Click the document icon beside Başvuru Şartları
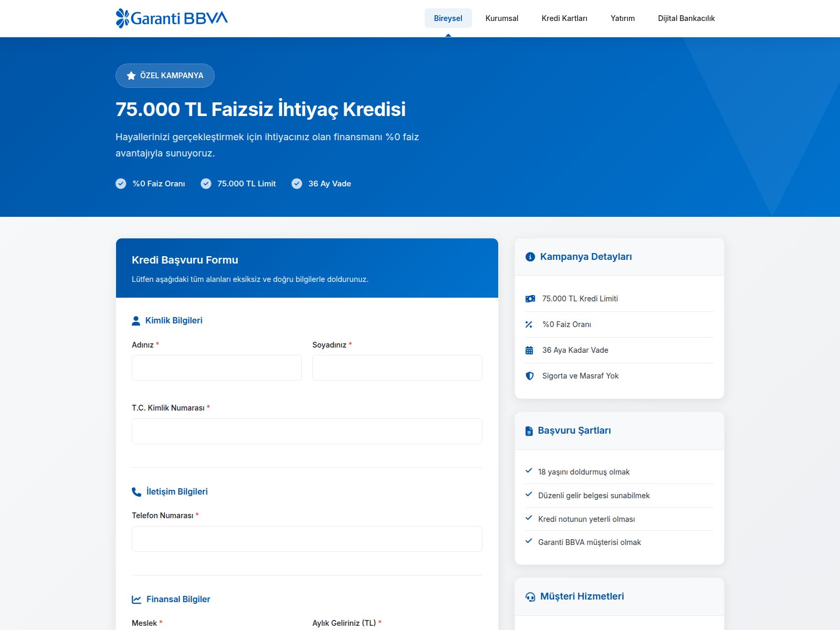 pyautogui.click(x=529, y=431)
